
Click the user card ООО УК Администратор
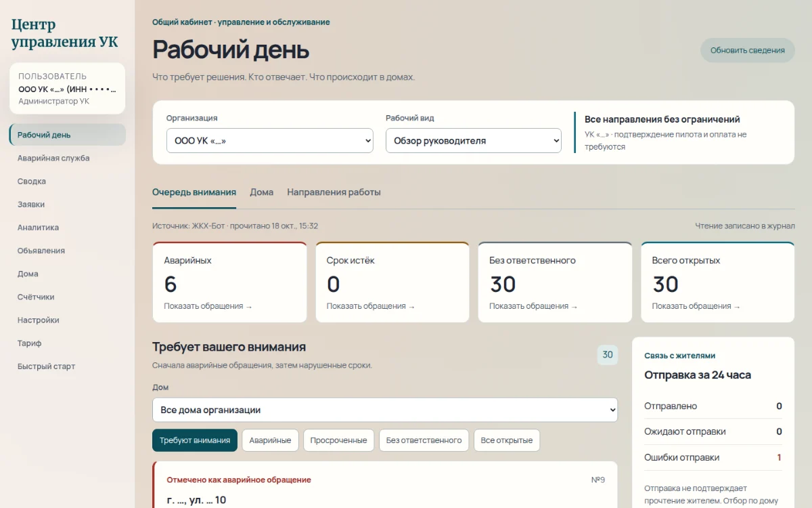(68, 89)
